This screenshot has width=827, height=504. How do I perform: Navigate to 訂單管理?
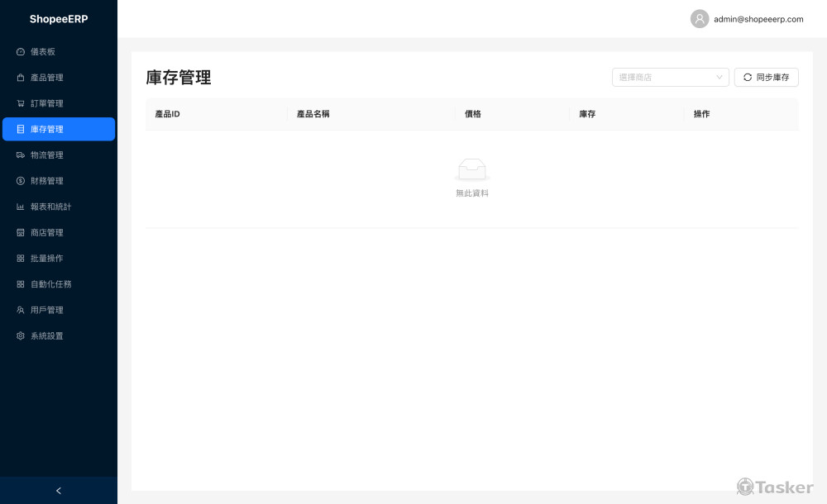(59, 103)
